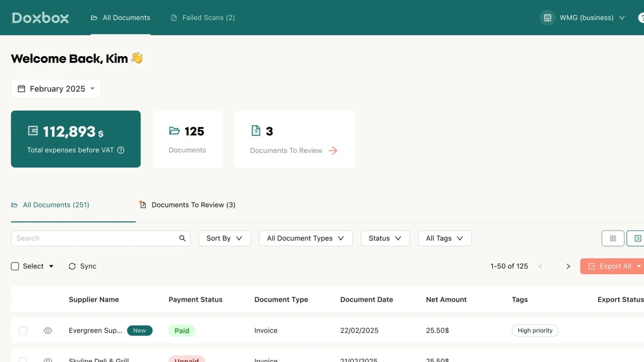Switch to the Failed Scans tab
The width and height of the screenshot is (644, 362).
point(202,18)
